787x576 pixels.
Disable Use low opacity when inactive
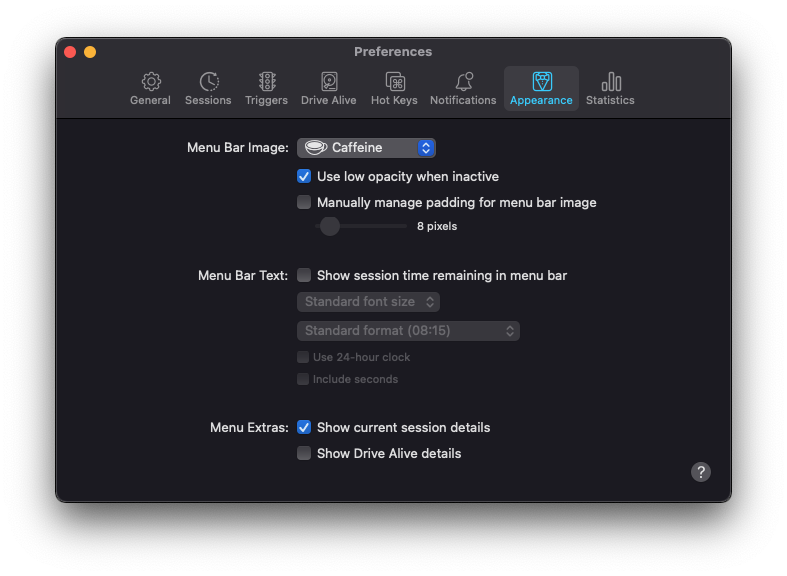click(304, 176)
